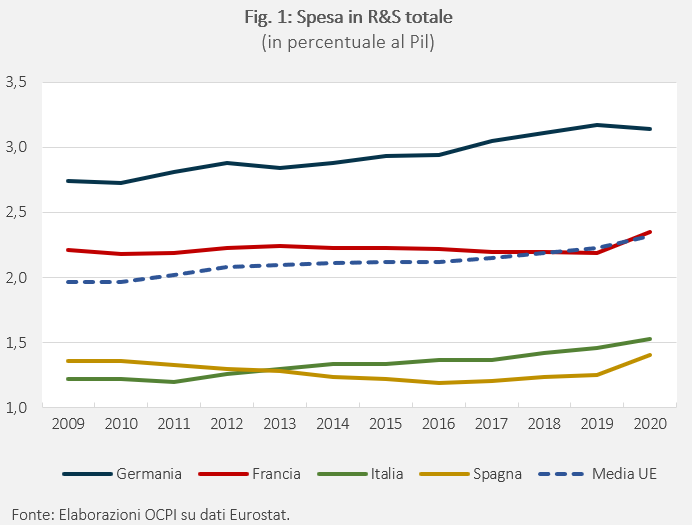
Task: Click the Germania line's 2020 endpoint
Action: [x=650, y=129]
